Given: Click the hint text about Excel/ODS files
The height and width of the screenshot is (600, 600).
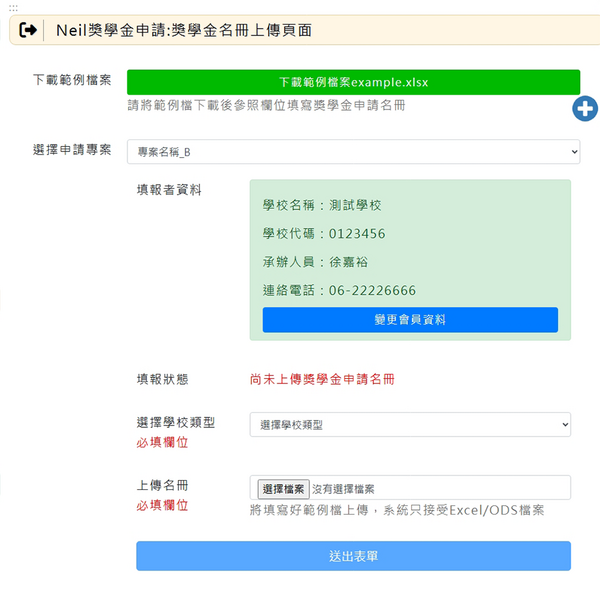Looking at the screenshot, I should 397,510.
